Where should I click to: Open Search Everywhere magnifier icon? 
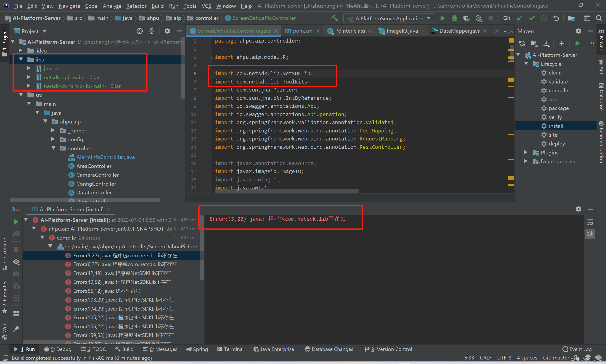pyautogui.click(x=599, y=18)
